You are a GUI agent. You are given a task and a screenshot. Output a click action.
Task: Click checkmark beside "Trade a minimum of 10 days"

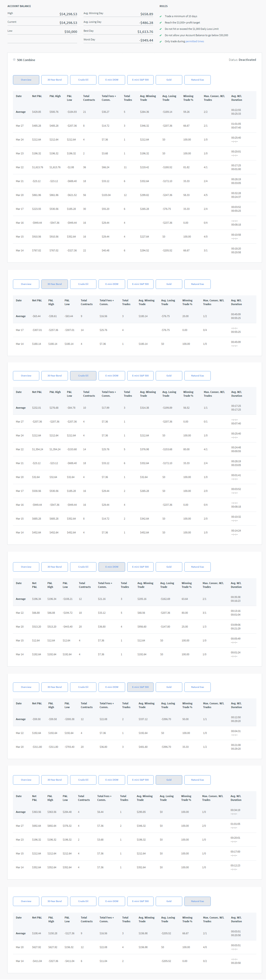pos(160,16)
